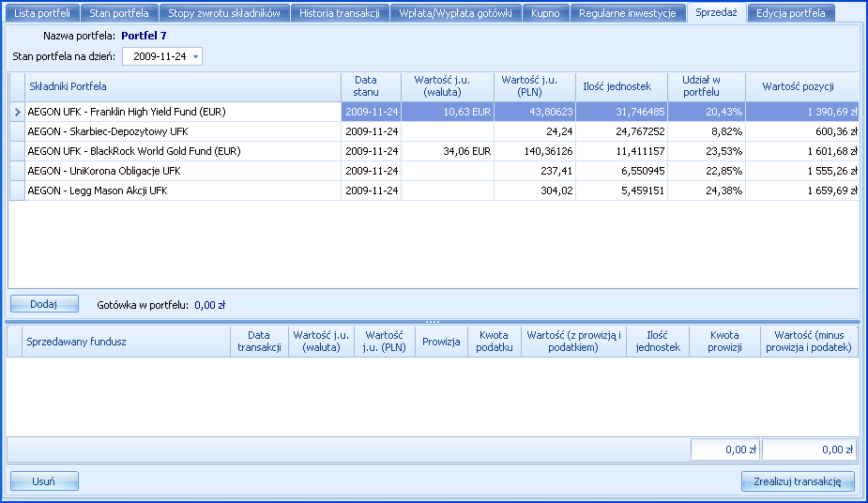The width and height of the screenshot is (868, 503).
Task: Click the 23,53% share cell
Action: (707, 151)
